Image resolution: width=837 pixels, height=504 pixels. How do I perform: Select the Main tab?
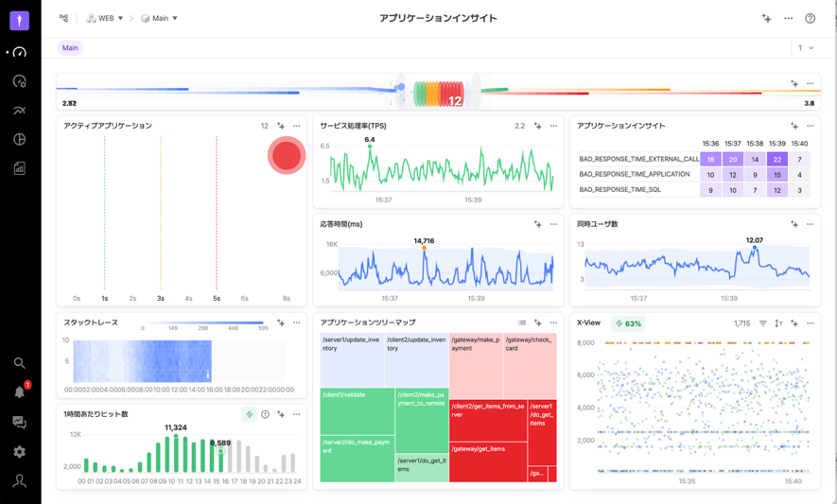[70, 47]
